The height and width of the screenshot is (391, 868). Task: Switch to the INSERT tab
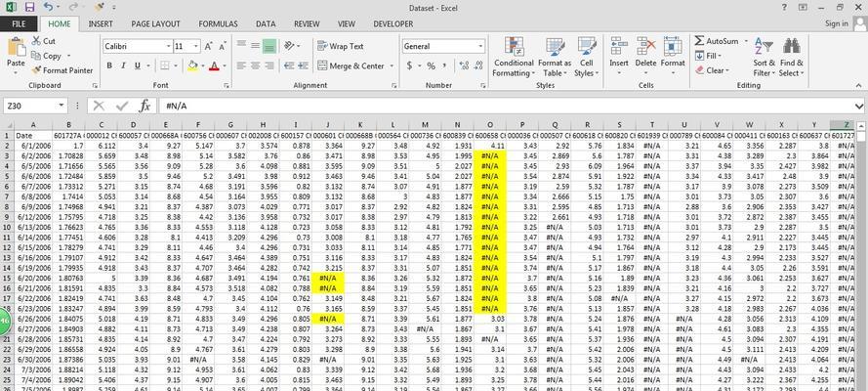point(101,23)
